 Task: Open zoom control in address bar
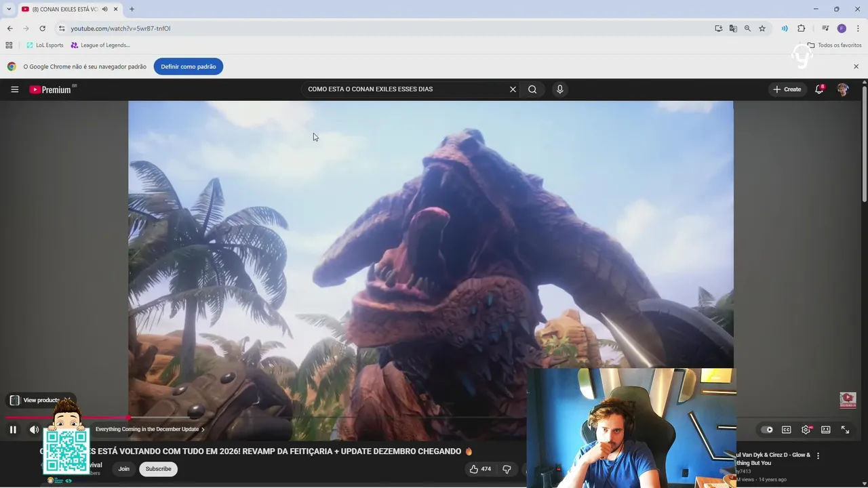coord(747,28)
